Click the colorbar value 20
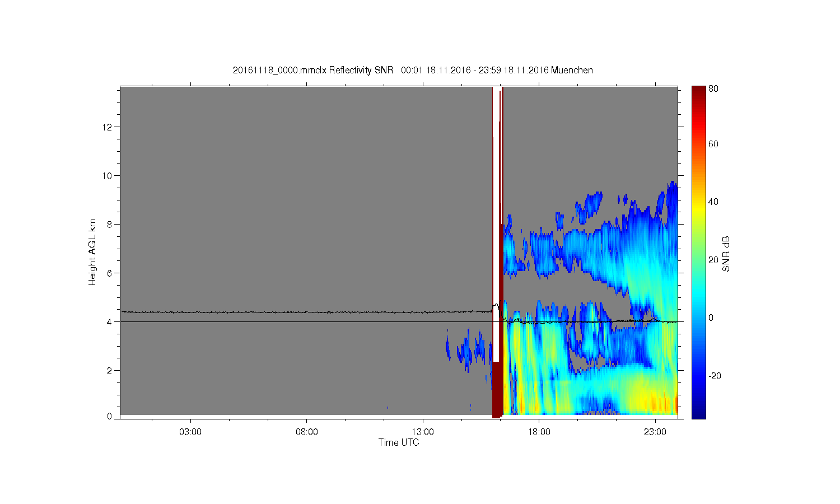This screenshot has height=504, width=840. 713,260
